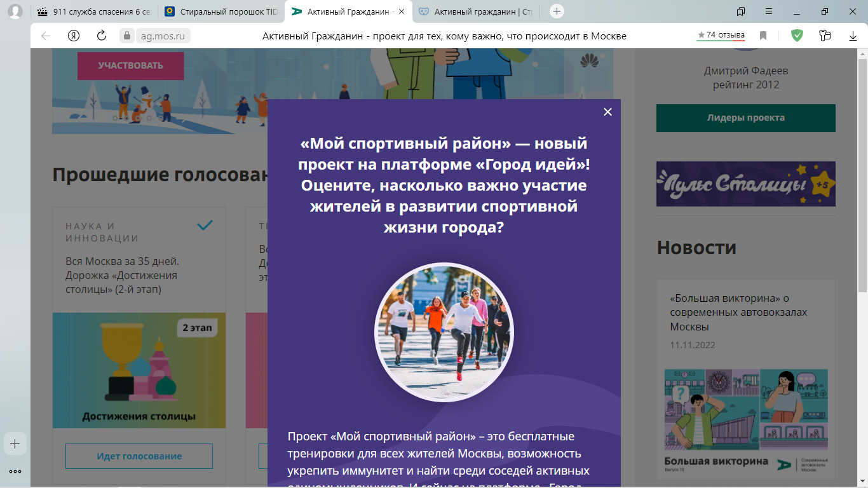Screen dimensions: 868x488
Task: Click the ag.mos.ru address field
Action: tap(163, 36)
